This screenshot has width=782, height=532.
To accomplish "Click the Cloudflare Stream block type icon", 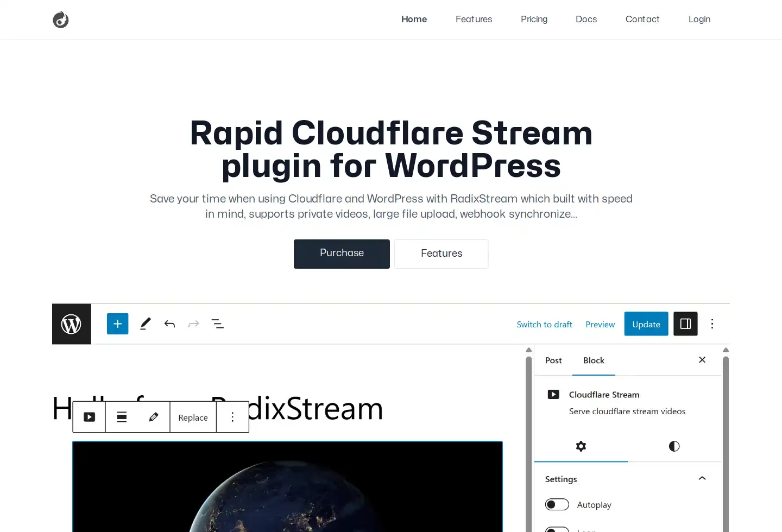I will [x=89, y=417].
